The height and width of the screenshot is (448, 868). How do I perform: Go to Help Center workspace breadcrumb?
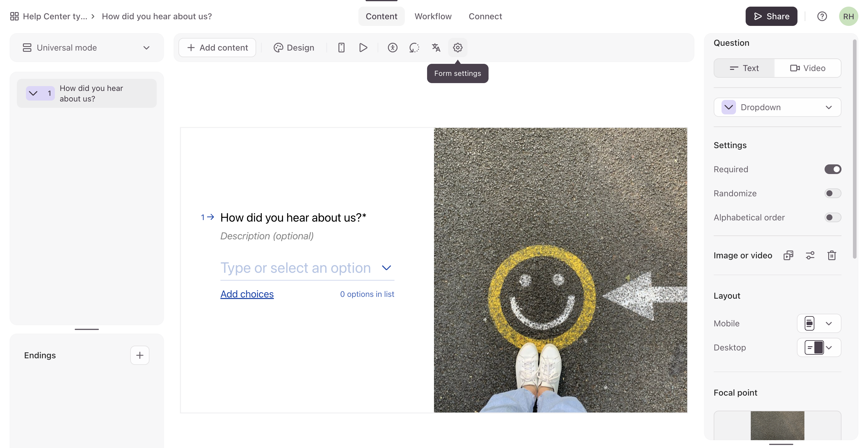tap(55, 16)
